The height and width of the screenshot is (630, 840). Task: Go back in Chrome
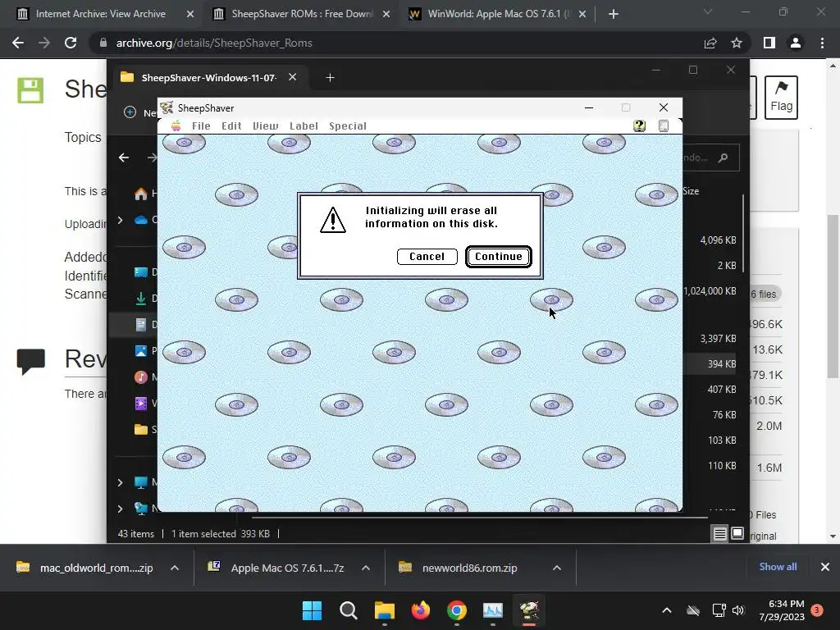point(18,43)
